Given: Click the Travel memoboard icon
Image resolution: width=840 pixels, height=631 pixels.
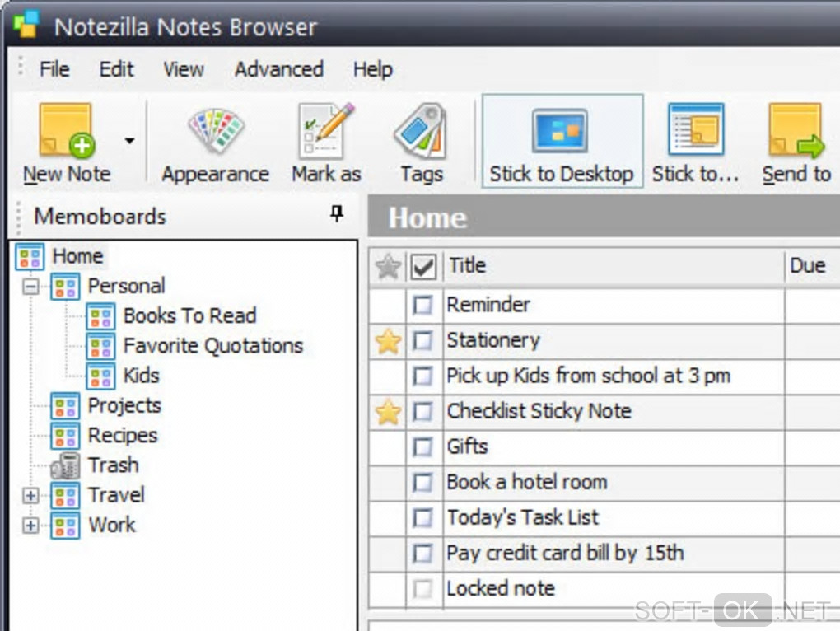Looking at the screenshot, I should pos(65,495).
